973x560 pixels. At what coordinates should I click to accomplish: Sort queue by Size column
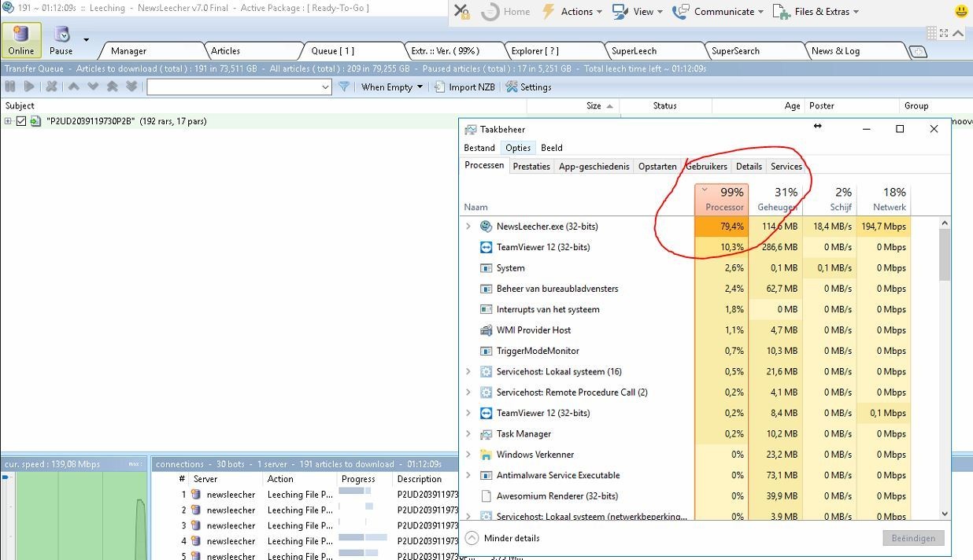pyautogui.click(x=594, y=105)
